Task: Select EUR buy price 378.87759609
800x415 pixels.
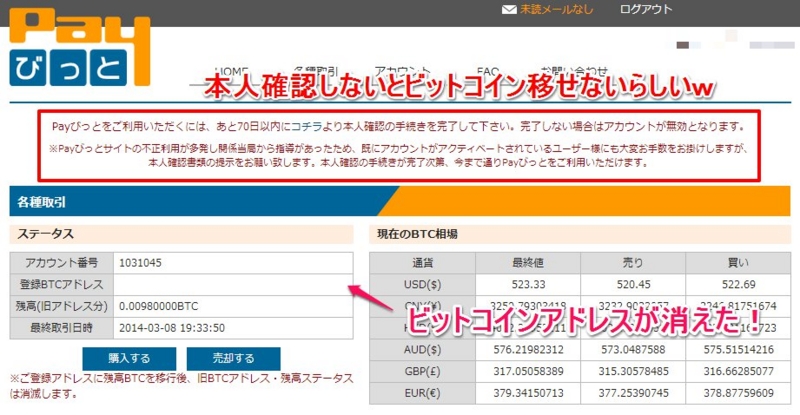Action: [x=738, y=393]
